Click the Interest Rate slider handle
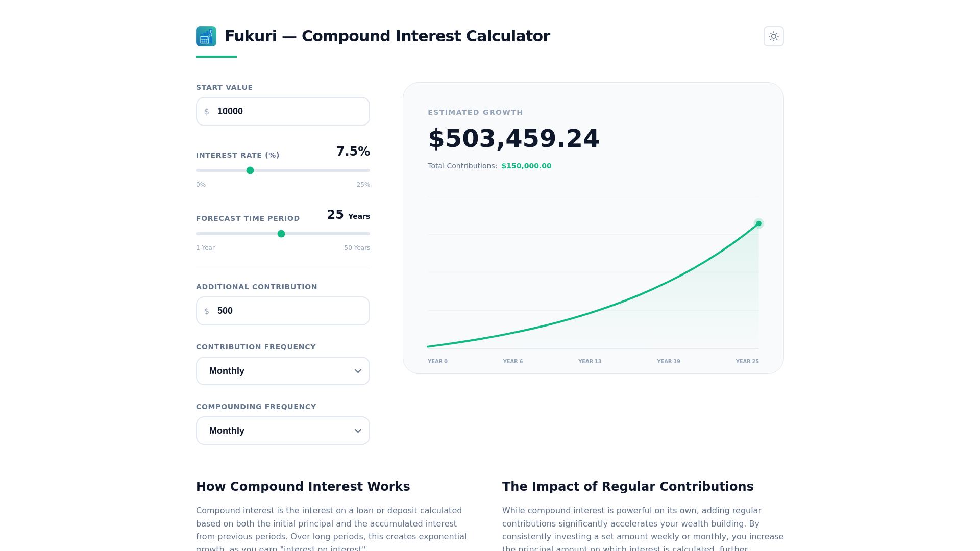This screenshot has height=551, width=980. [x=250, y=170]
